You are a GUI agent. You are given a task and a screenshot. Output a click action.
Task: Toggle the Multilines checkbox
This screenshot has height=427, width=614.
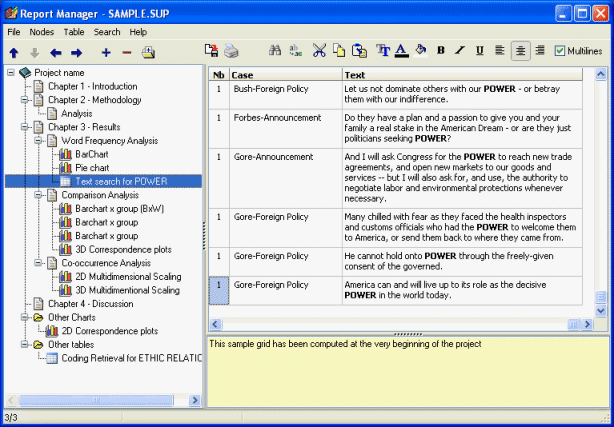click(560, 51)
